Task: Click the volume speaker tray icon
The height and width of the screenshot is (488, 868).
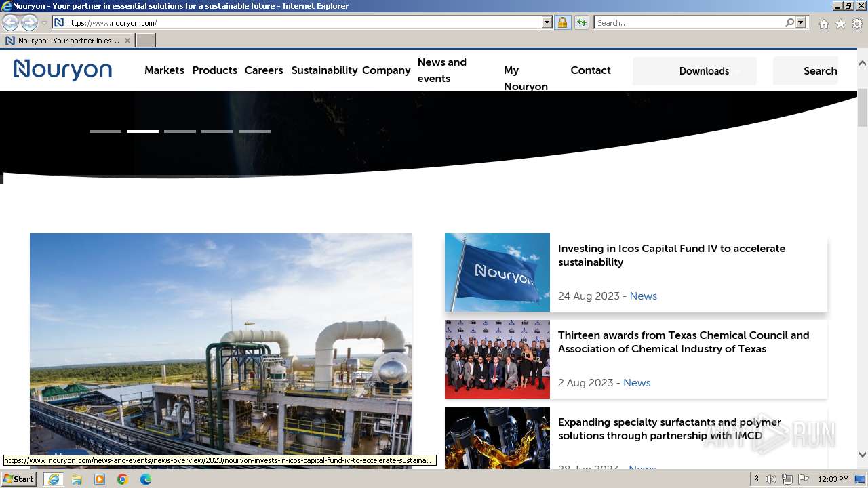Action: tap(771, 479)
